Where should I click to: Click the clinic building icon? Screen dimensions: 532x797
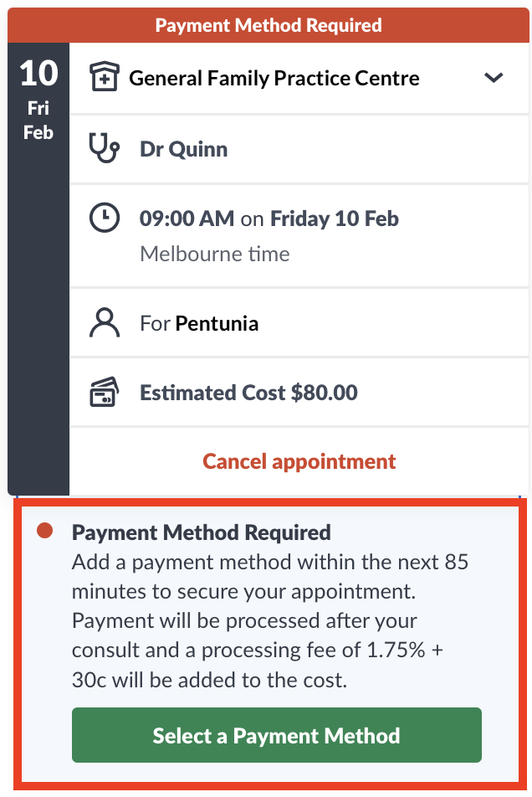click(104, 77)
